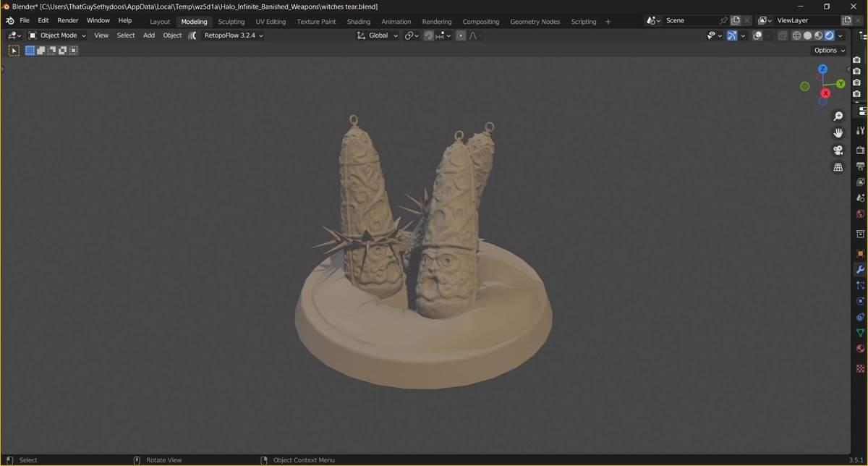Open the Output properties tab icon

pyautogui.click(x=861, y=166)
